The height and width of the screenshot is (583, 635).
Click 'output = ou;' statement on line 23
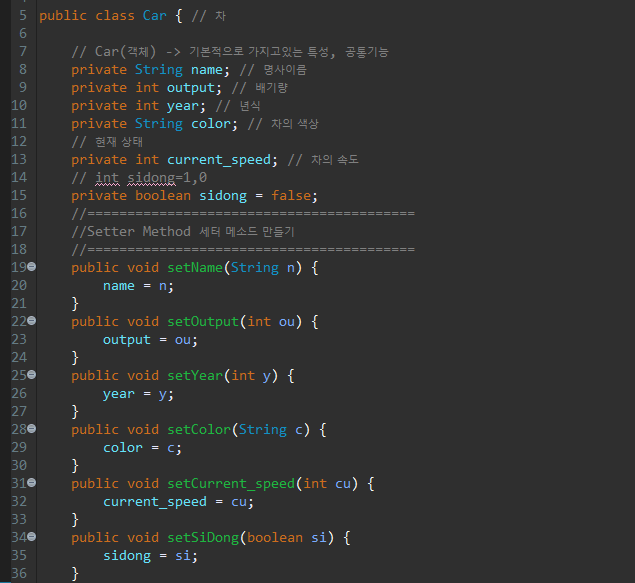[x=150, y=340]
